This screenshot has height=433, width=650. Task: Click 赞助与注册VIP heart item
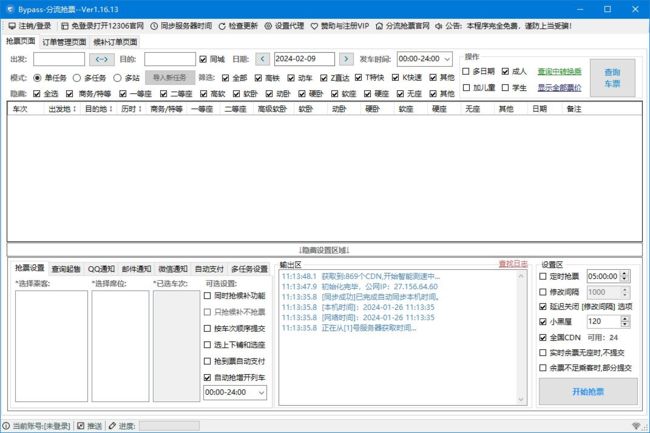click(x=340, y=26)
